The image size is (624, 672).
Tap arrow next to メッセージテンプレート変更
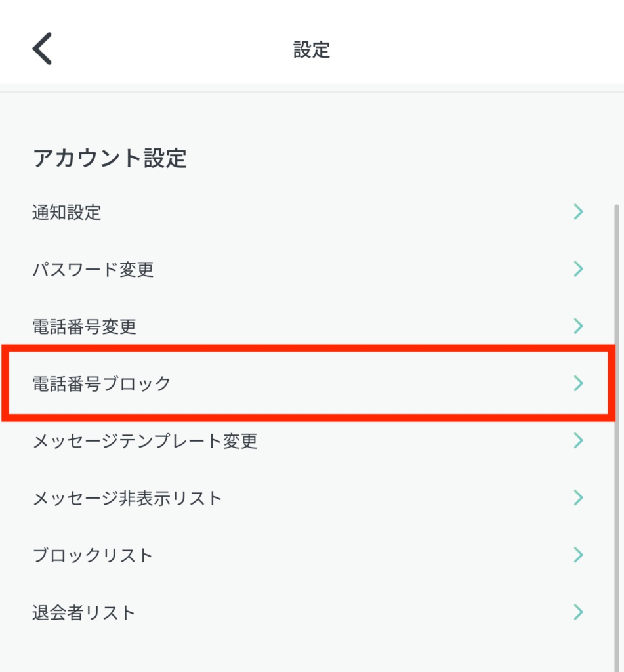click(x=578, y=440)
